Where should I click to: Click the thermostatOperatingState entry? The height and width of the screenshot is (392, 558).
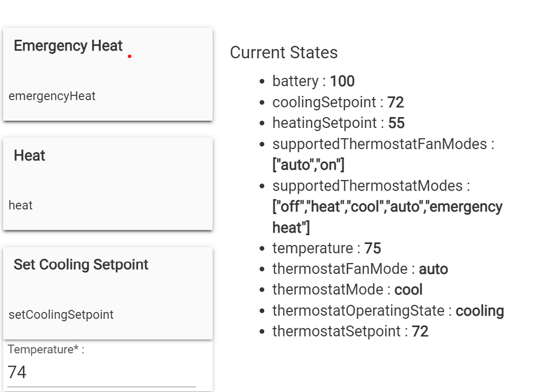[x=388, y=311]
